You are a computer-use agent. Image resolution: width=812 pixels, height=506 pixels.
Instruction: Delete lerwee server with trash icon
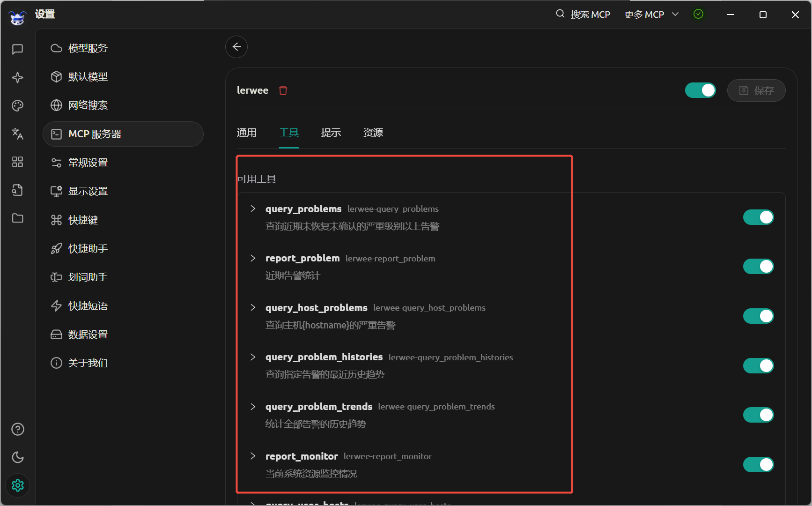pos(283,90)
